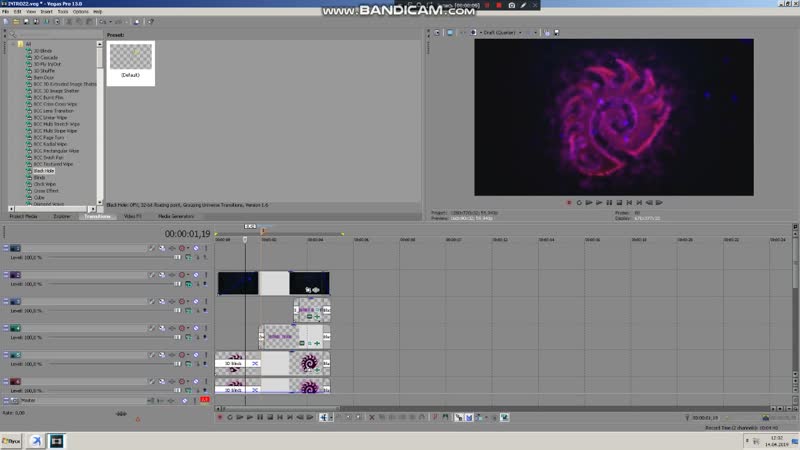Open Track FX for track 3
The width and height of the screenshot is (800, 450).
click(x=172, y=302)
